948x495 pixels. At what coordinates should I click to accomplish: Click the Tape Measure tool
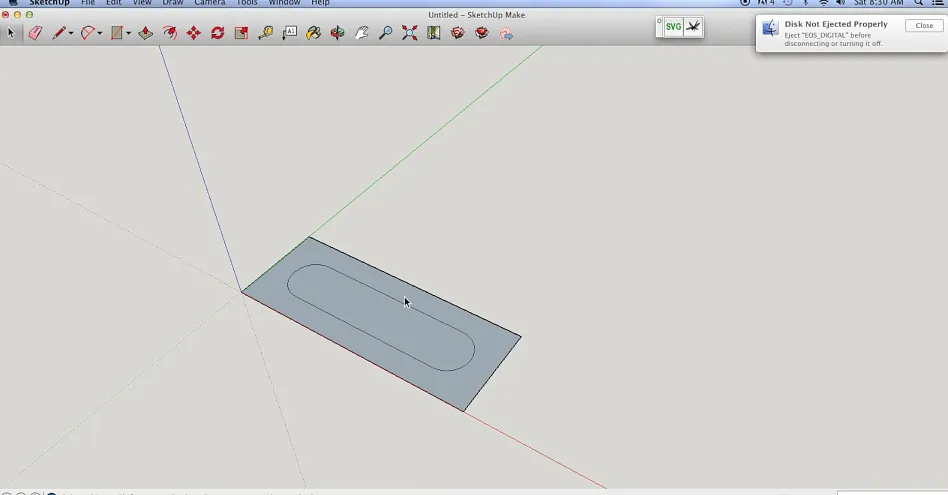(x=266, y=33)
